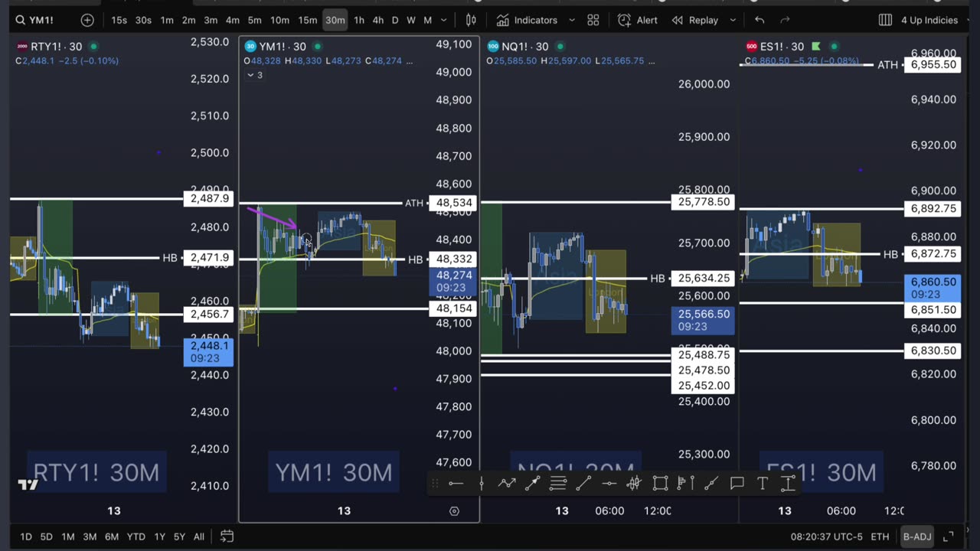
Task: Select the 4m timeframe
Action: click(233, 20)
